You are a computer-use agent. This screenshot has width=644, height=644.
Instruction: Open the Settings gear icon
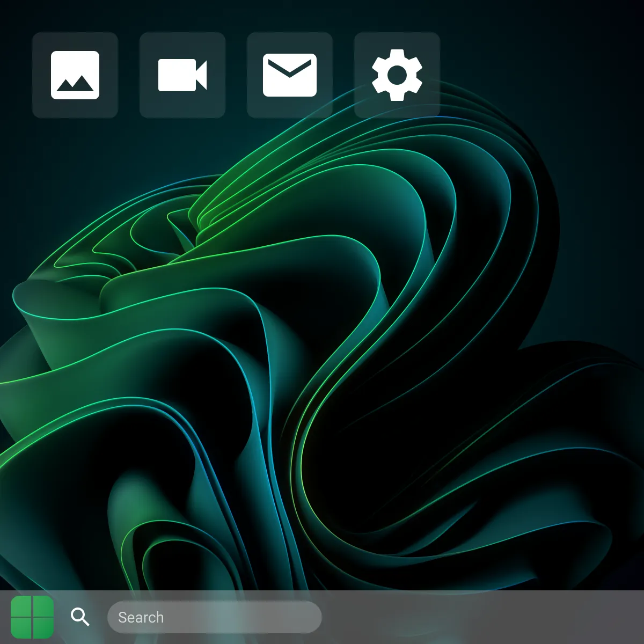(x=397, y=75)
